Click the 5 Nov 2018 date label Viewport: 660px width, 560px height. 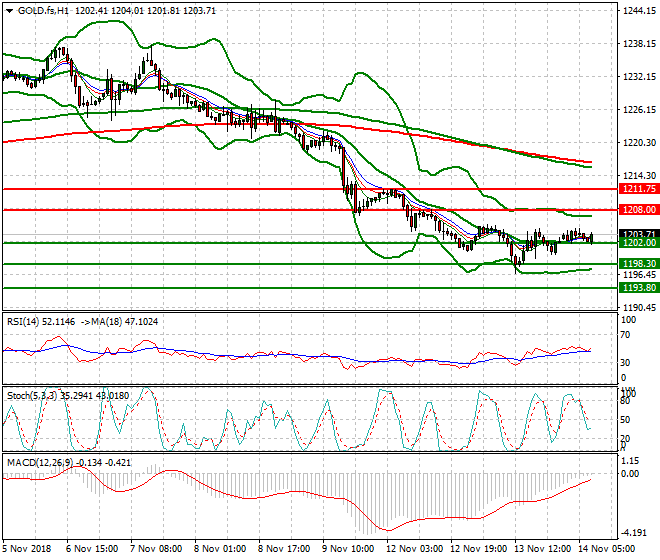tap(26, 550)
